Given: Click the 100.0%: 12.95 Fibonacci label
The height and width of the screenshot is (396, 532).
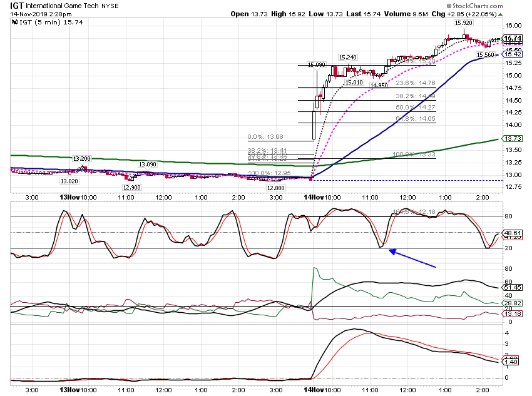Looking at the screenshot, I should (269, 173).
